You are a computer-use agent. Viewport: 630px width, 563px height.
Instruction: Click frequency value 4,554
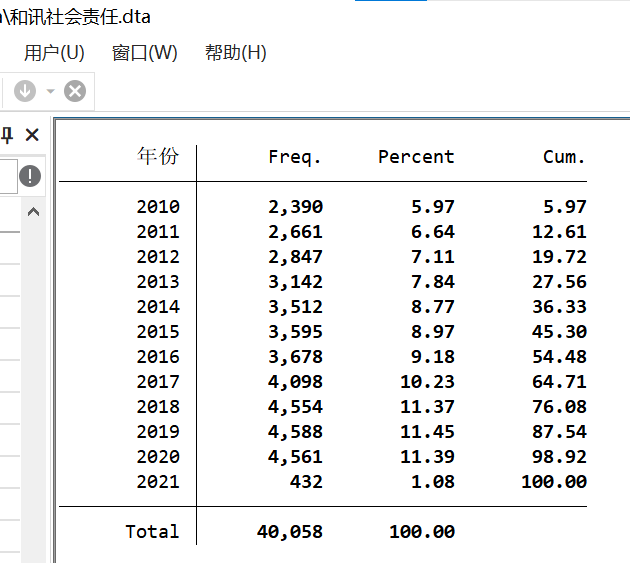[x=295, y=407]
